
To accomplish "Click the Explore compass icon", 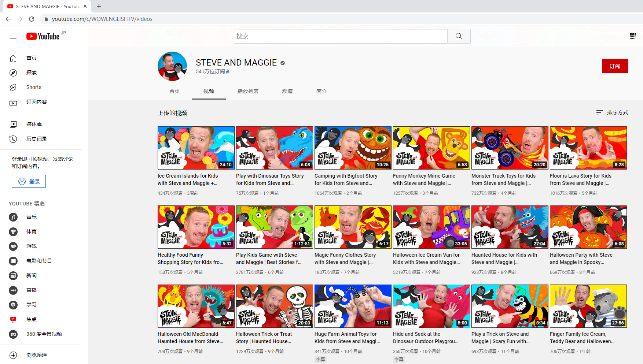I will [13, 73].
